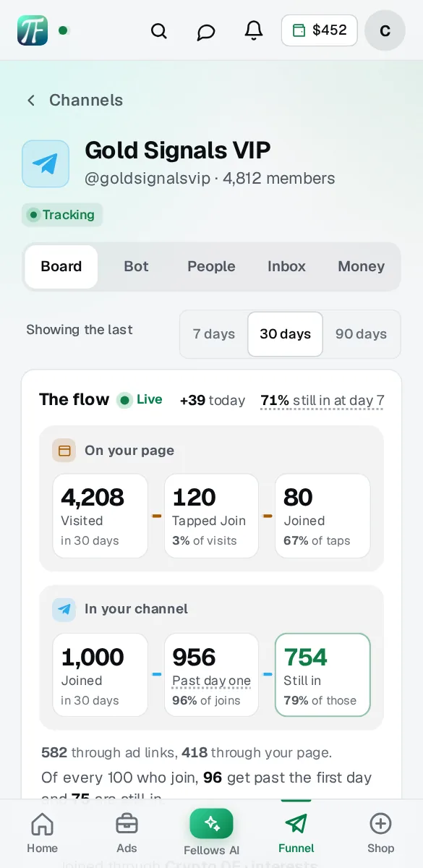Viewport: 423px width, 868px height.
Task: Open chat messages bubble icon
Action: 206,32
